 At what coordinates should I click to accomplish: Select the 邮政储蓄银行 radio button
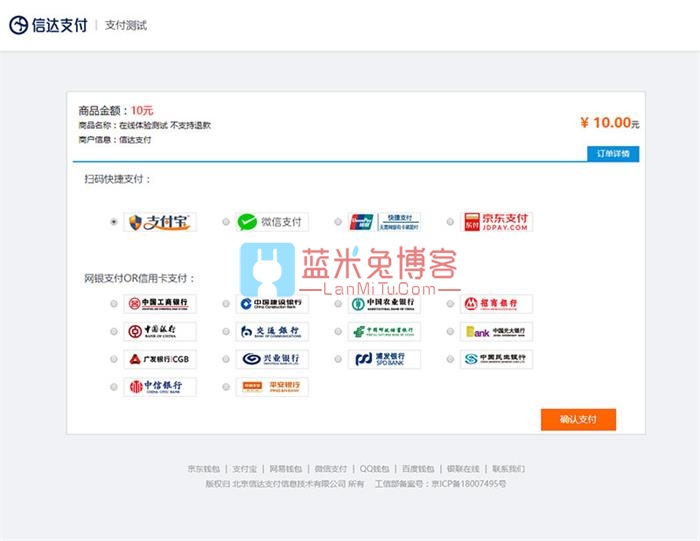click(x=338, y=332)
